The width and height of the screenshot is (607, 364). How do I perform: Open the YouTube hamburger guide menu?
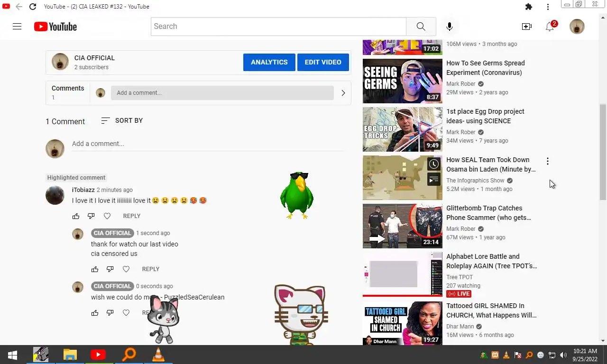(x=17, y=27)
